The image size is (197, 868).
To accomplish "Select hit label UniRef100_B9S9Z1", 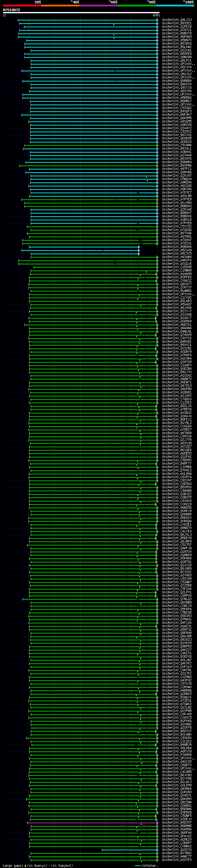I will 177,23.
